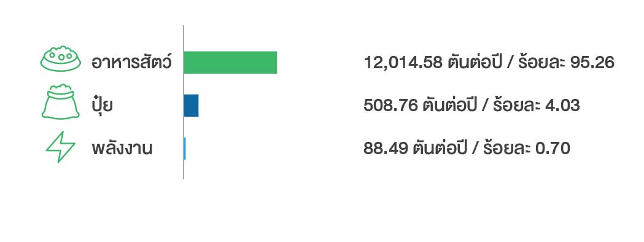Click the animal feed bowl icon

60,59
